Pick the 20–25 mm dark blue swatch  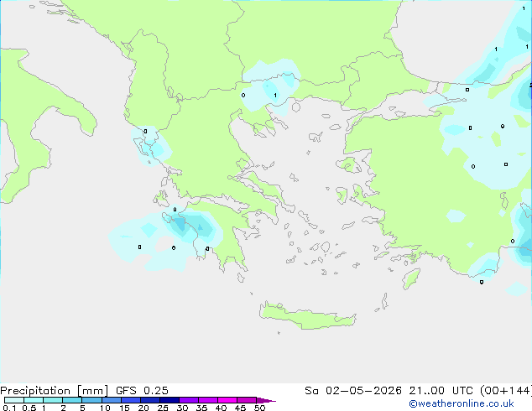(x=149, y=400)
